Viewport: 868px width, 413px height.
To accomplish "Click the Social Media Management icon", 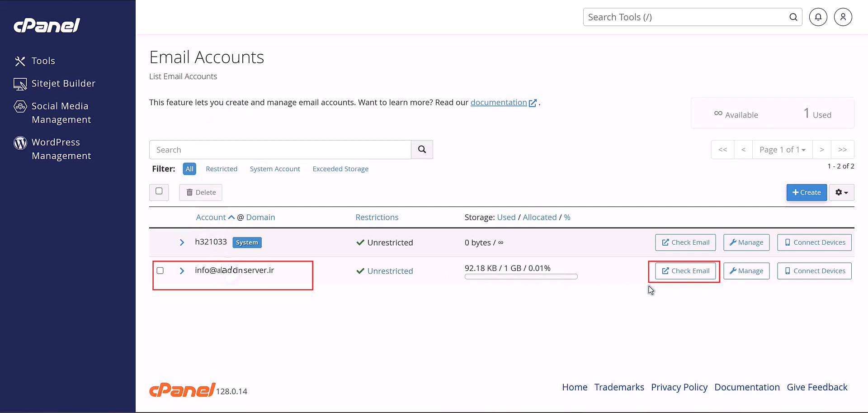I will point(20,107).
